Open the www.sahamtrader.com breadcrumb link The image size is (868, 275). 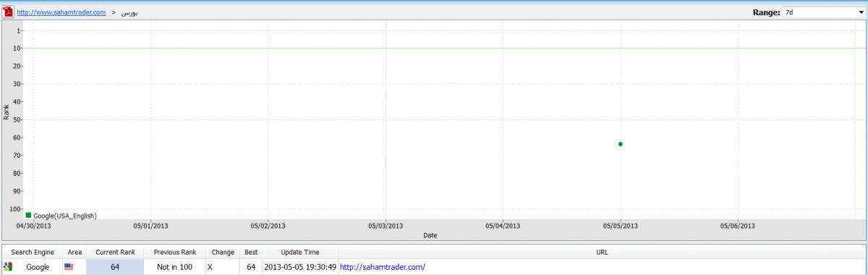61,13
